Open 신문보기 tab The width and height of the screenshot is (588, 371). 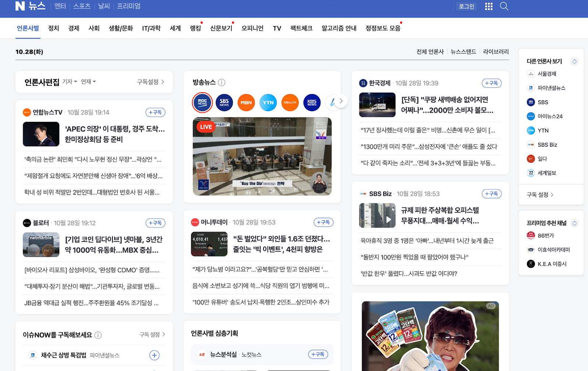pyautogui.click(x=221, y=28)
